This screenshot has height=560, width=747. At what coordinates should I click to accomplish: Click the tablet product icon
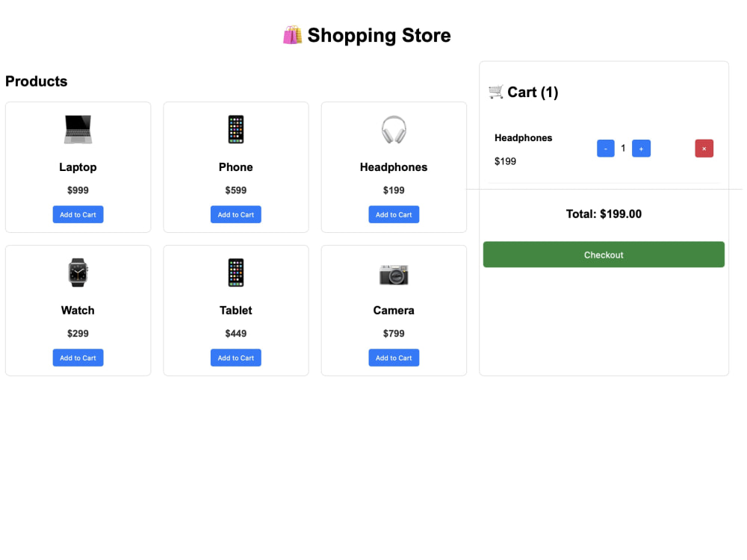(x=236, y=273)
